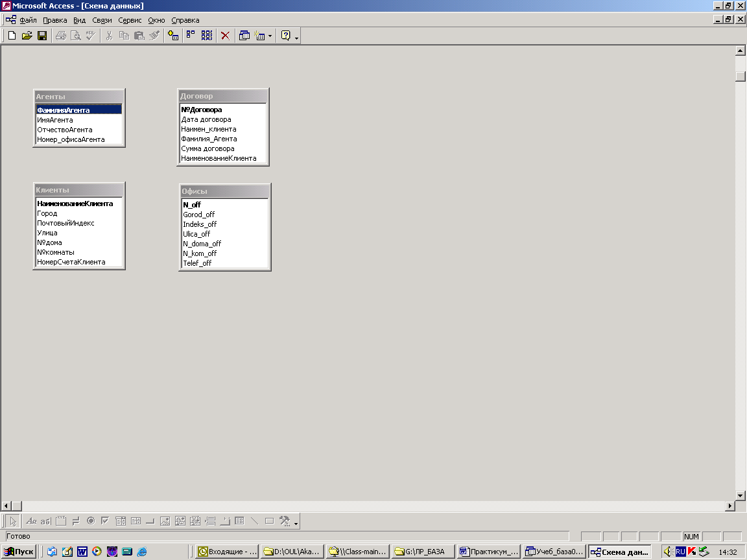Select the Check Box tool

105,521
